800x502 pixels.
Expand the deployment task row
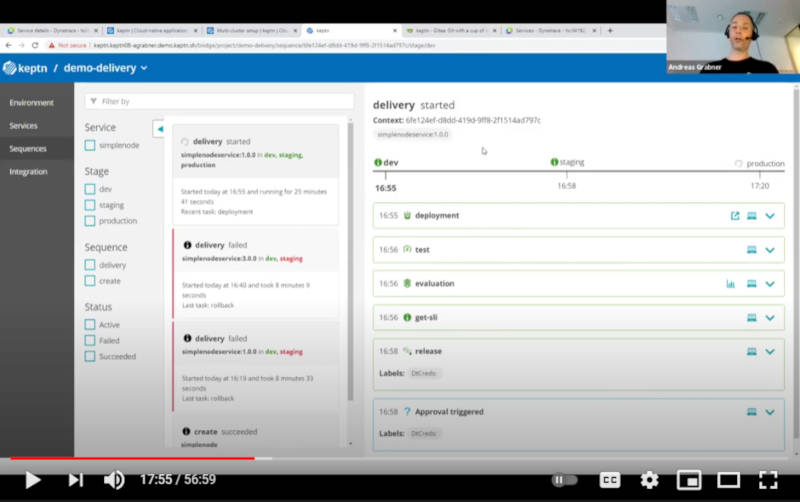tap(770, 216)
